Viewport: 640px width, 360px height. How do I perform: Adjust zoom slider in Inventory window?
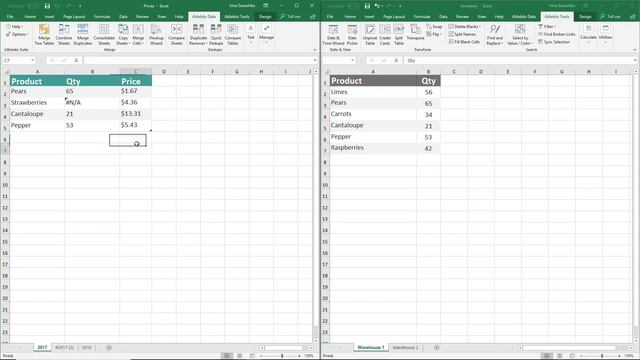click(x=602, y=356)
